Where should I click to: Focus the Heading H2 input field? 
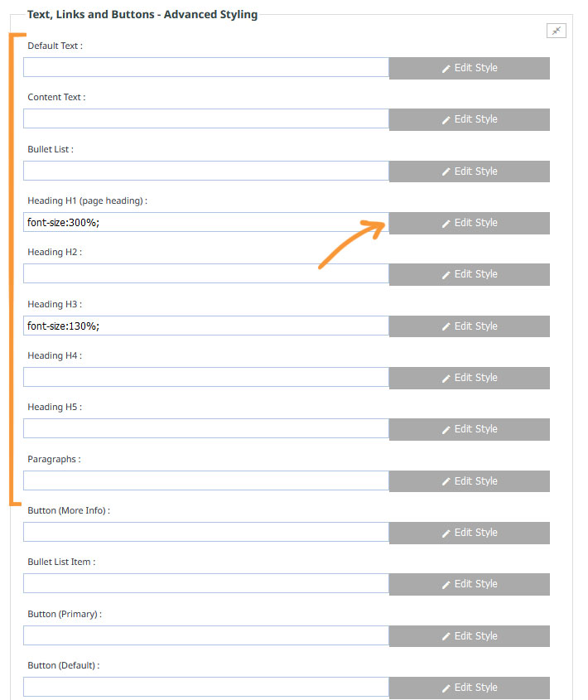tap(206, 274)
